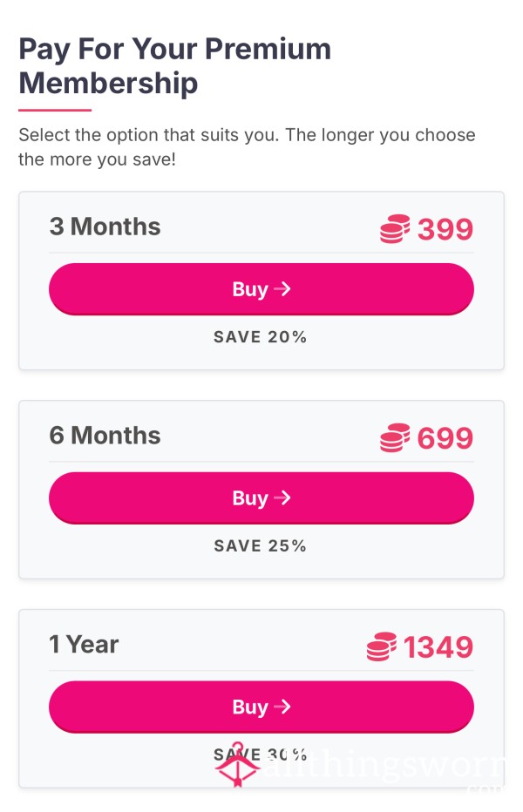Buy the 3 Months premium membership
523x812 pixels.
pos(261,289)
